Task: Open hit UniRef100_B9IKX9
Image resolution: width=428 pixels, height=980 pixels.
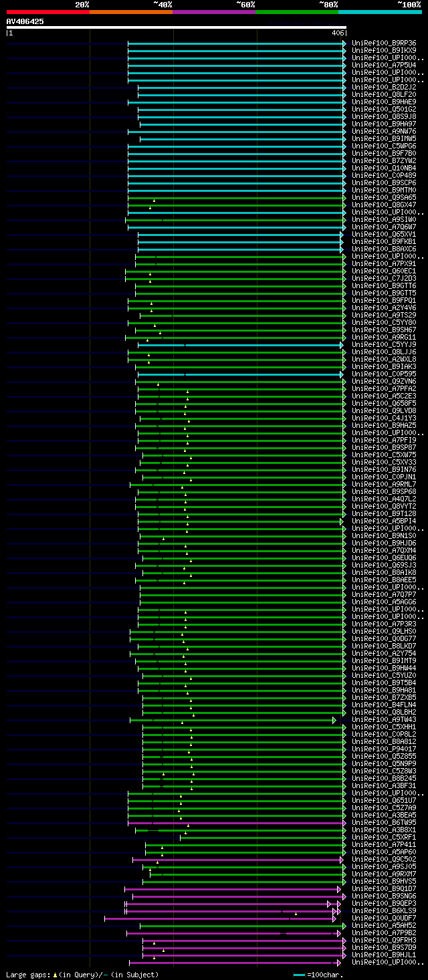Action: (x=384, y=50)
